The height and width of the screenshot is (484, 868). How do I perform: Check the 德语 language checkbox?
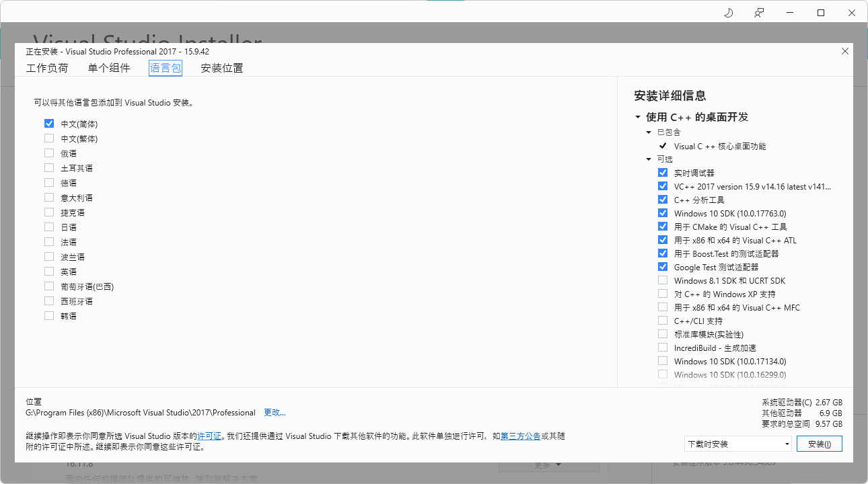point(49,183)
